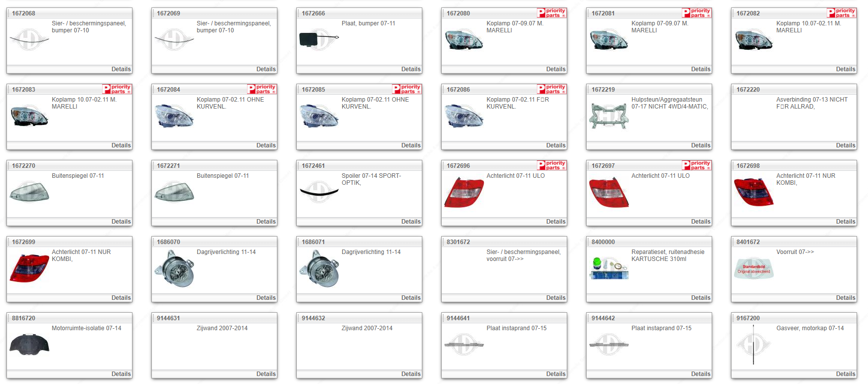This screenshot has height=384, width=868.
Task: Click part number 1672666 header
Action: 313,13
